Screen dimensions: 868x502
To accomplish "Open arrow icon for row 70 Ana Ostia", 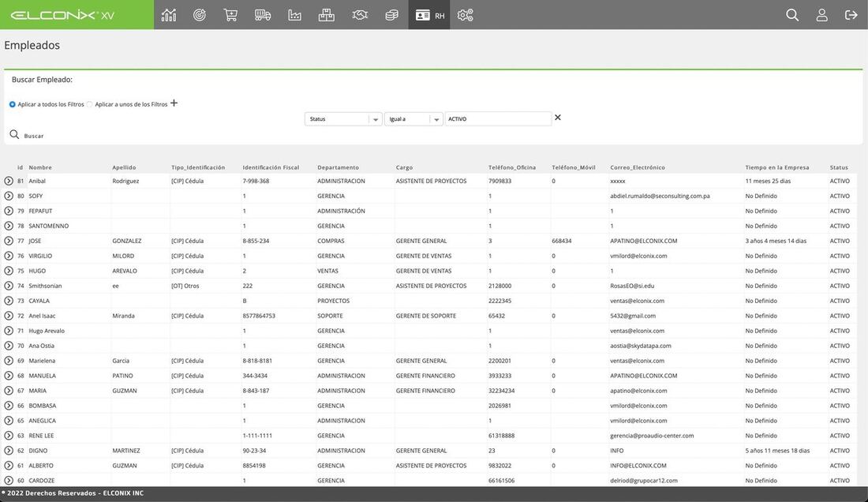I will click(9, 346).
